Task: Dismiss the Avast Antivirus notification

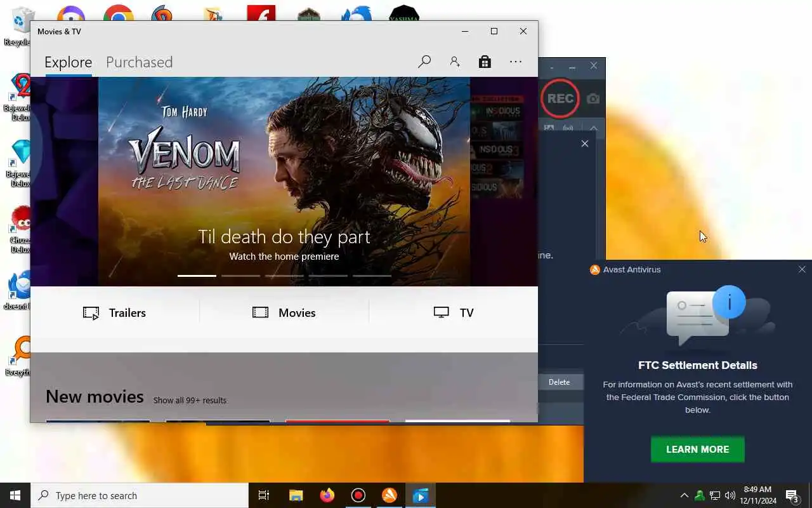Action: click(x=802, y=269)
